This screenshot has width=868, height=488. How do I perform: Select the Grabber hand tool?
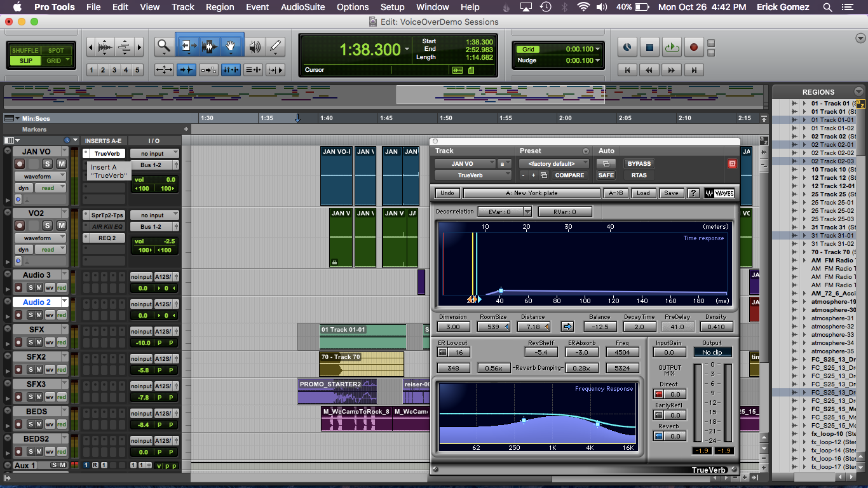(x=232, y=46)
